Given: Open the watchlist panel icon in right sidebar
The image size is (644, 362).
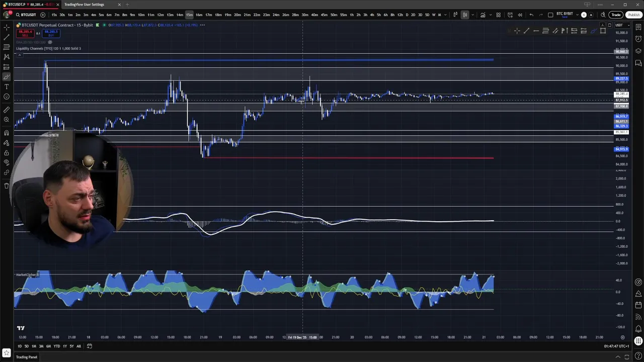Looking at the screenshot, I should click(638, 27).
